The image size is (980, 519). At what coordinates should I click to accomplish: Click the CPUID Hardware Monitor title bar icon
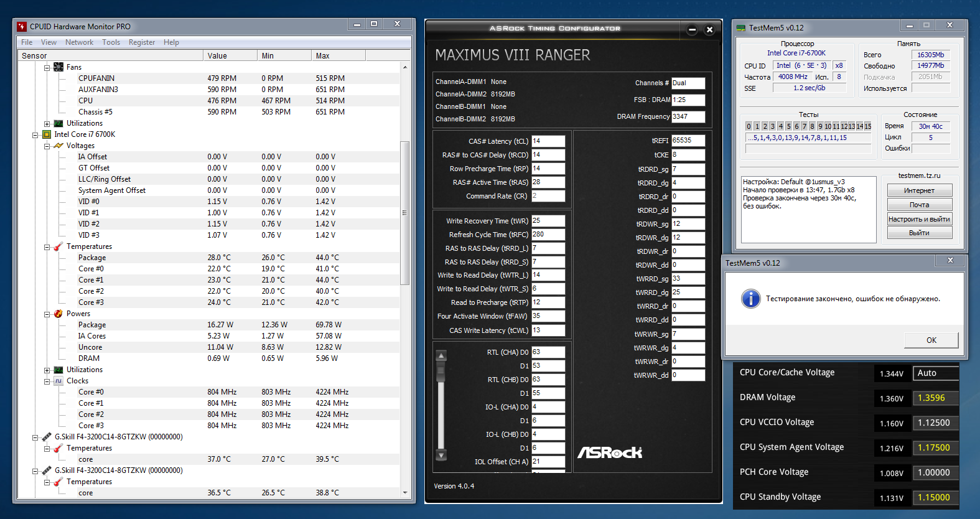pos(22,26)
